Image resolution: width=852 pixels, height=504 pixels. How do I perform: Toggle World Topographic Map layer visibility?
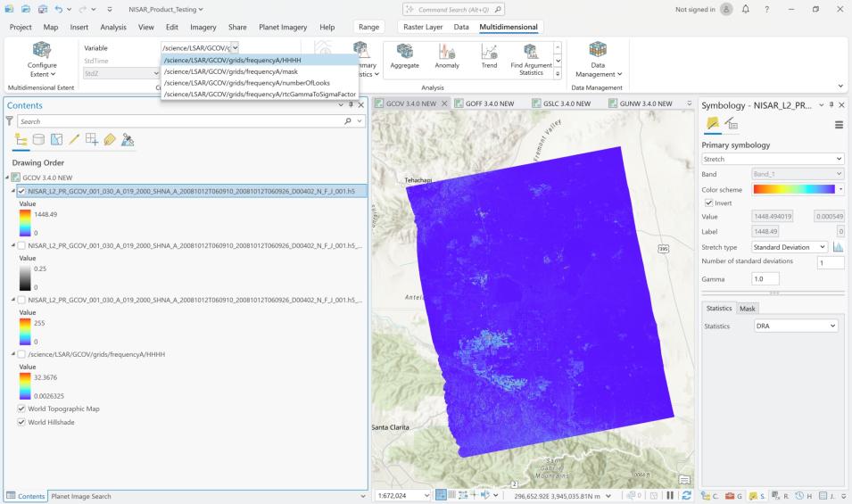tap(21, 409)
